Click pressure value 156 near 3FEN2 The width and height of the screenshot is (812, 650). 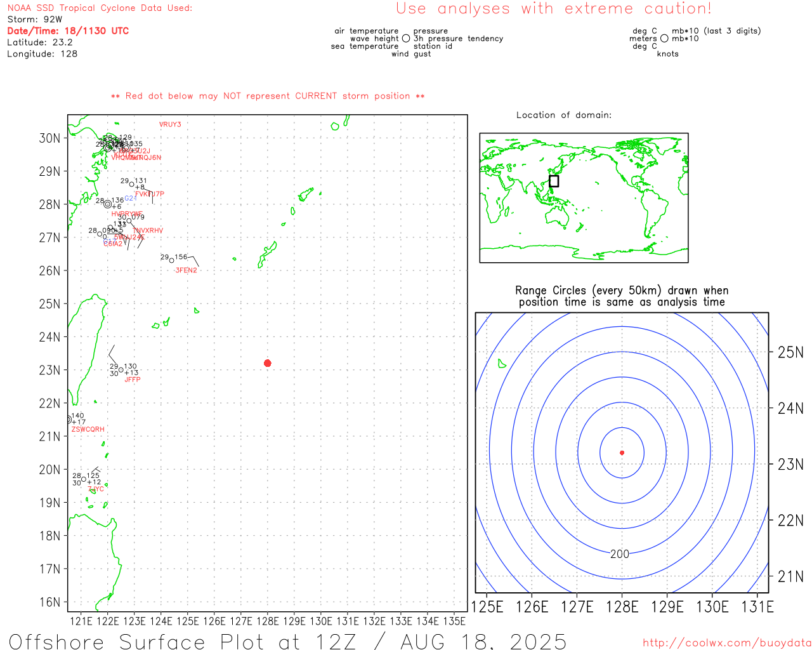[181, 257]
